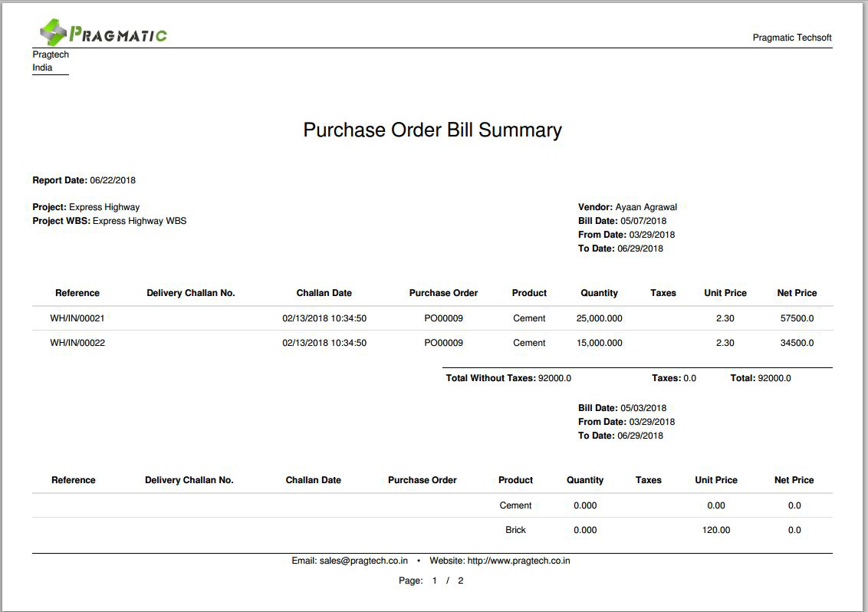Click the Pragmatic logo icon
This screenshot has height=612, width=868.
tap(54, 32)
